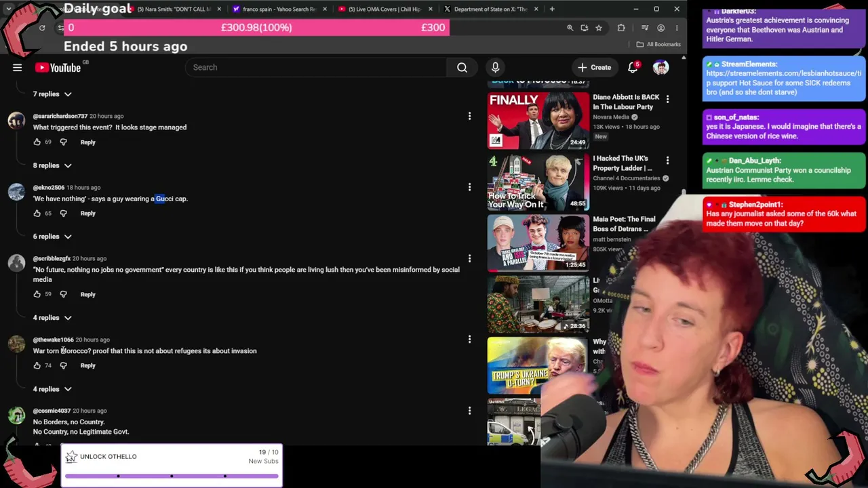Open the YouTube guide hamburger menu
The image size is (868, 488).
(x=18, y=67)
